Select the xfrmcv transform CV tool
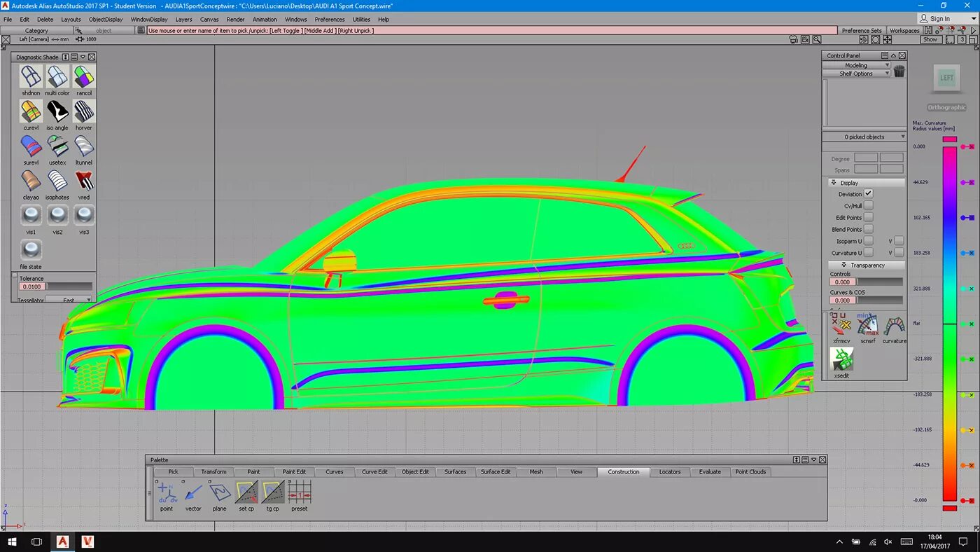 click(x=841, y=324)
